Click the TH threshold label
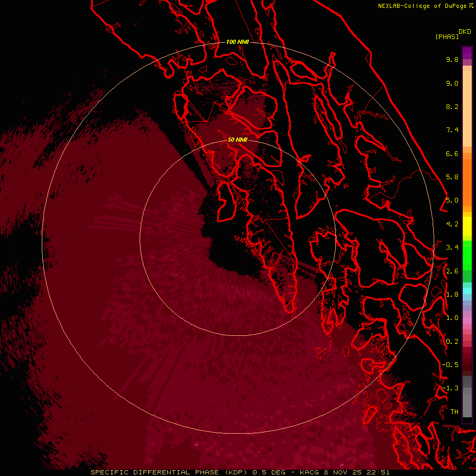Viewport: 476px width, 476px height. [454, 412]
